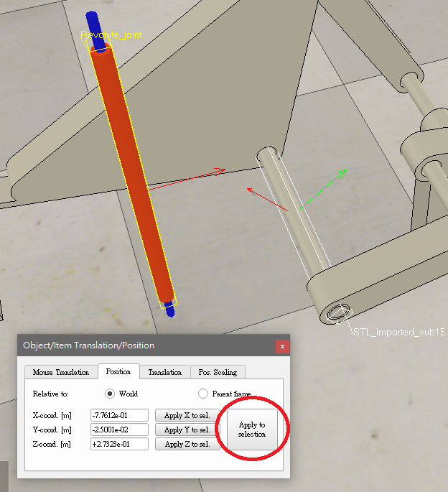Click the STL_Imported_sub15 label
The height and width of the screenshot is (492, 448).
click(399, 333)
